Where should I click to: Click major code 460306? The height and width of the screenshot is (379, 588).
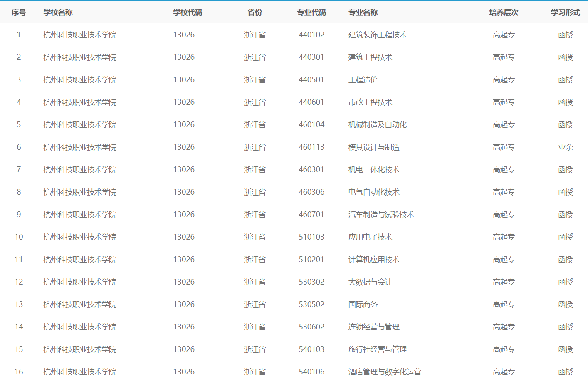click(311, 192)
